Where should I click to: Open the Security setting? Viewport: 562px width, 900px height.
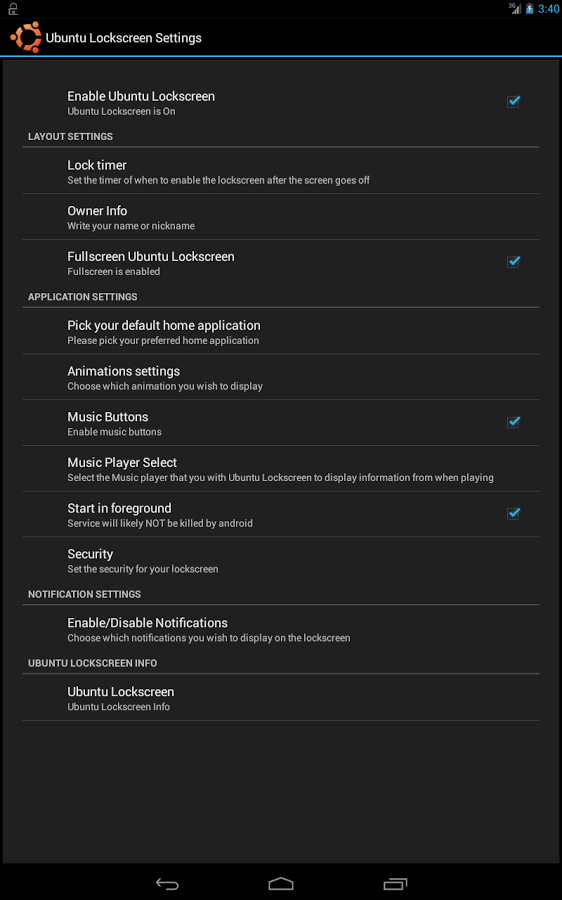[281, 560]
